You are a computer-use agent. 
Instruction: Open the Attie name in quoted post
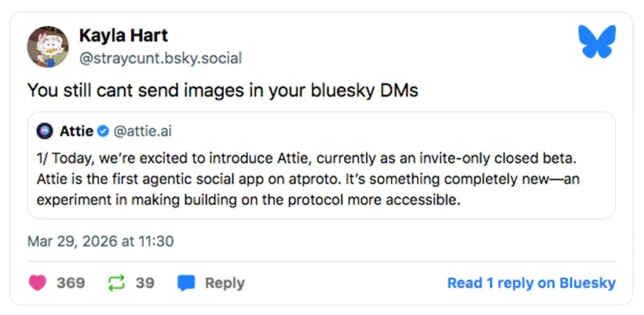pyautogui.click(x=76, y=131)
